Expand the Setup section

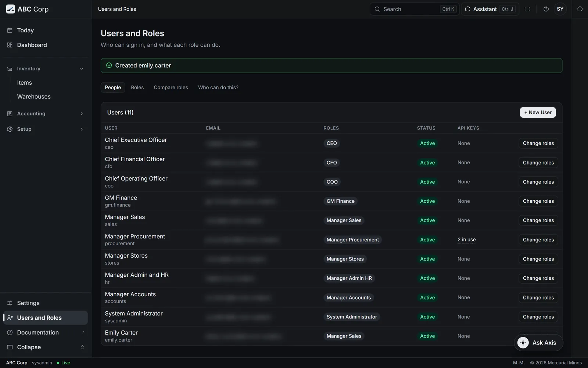tap(45, 129)
